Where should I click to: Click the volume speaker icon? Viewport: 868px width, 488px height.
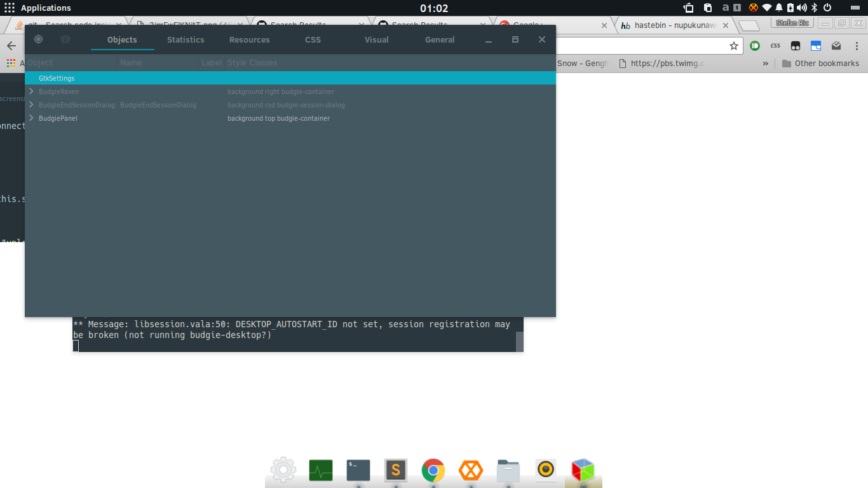click(802, 8)
